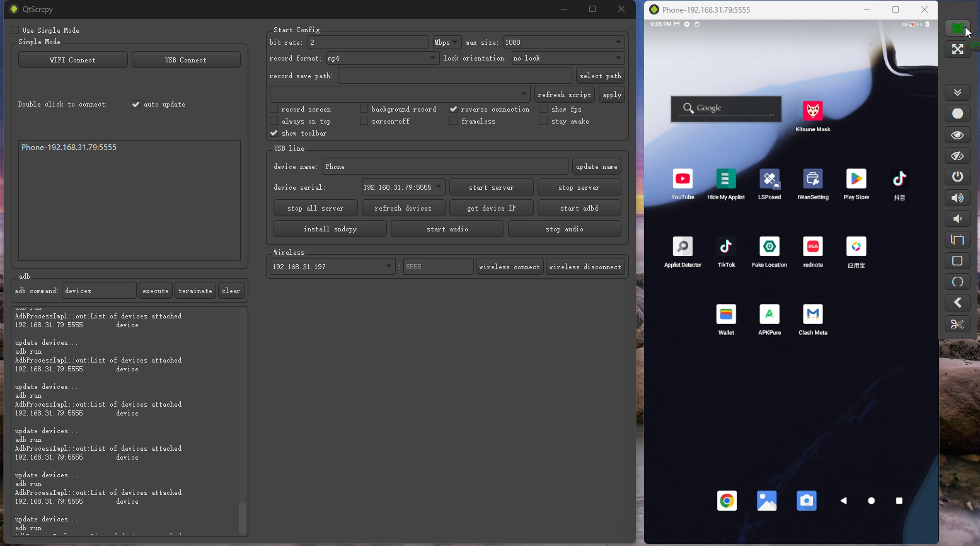Open YouTube on the phone screen

click(683, 179)
